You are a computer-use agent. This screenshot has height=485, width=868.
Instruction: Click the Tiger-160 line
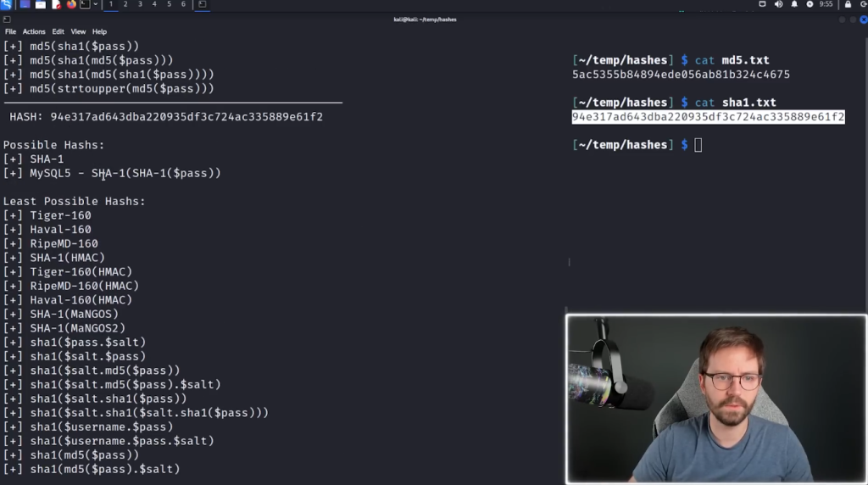pos(47,215)
